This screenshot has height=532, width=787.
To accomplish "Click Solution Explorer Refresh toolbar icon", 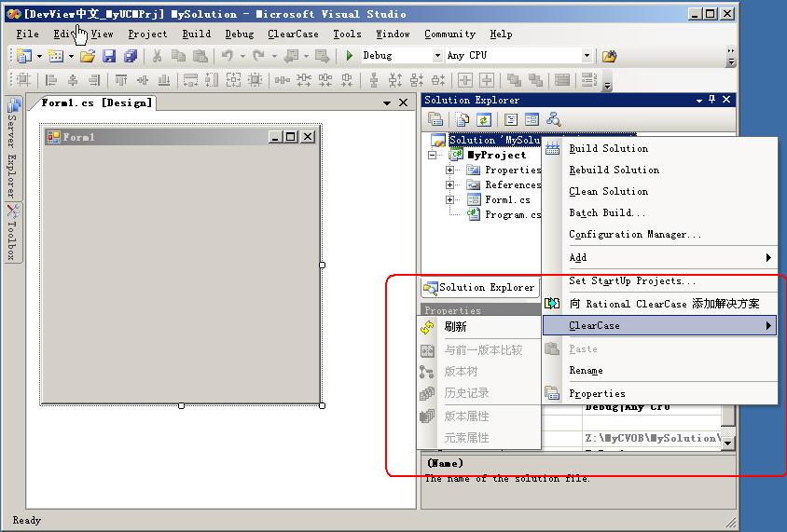I will click(484, 119).
